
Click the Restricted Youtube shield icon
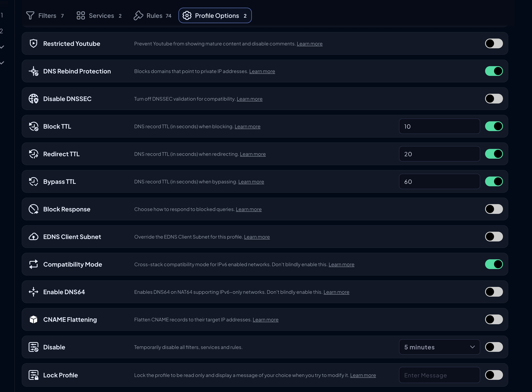(34, 43)
